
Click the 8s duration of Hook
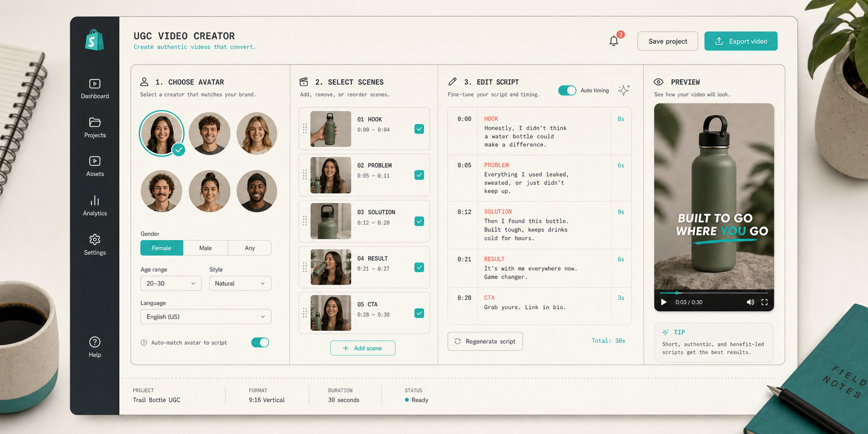point(621,119)
